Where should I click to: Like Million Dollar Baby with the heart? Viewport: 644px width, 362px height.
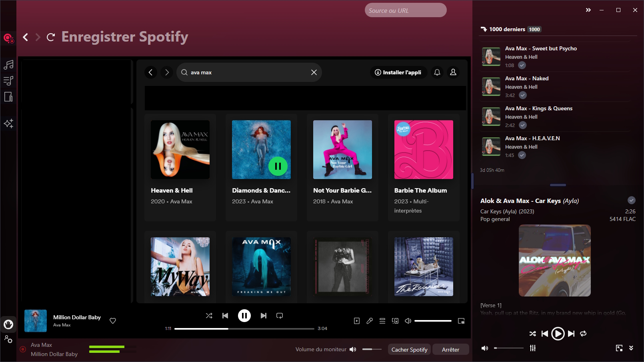[x=113, y=320]
